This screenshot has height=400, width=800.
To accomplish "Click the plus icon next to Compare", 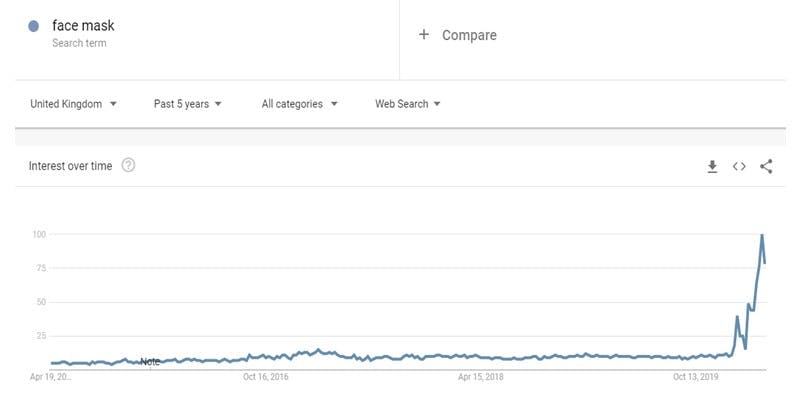I will (x=423, y=35).
